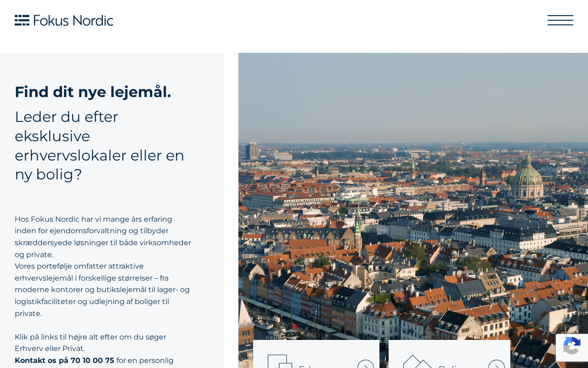Click the 'Vores portefølje omfatter' paragraph
Viewport: 588px width, 368px height.
(102, 290)
